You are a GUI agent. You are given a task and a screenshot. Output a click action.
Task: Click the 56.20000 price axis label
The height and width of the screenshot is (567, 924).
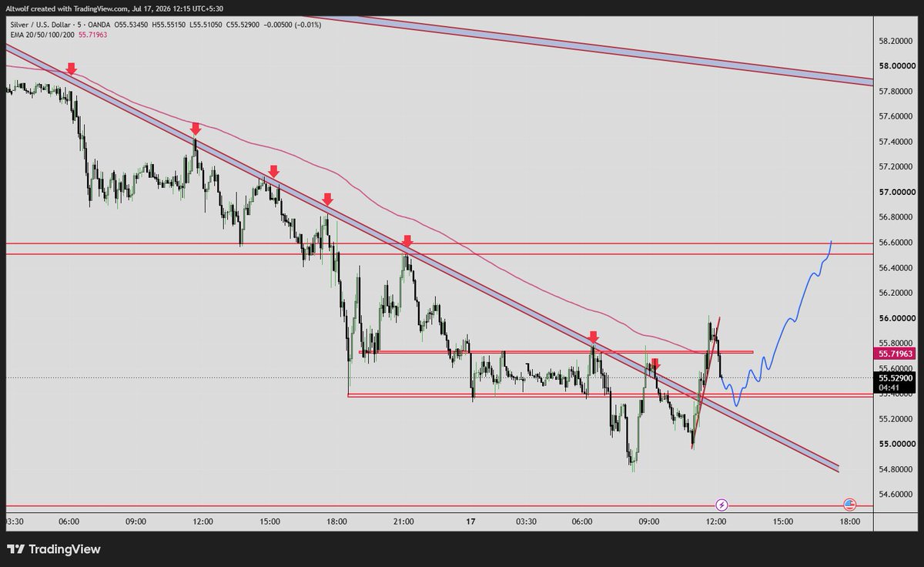tap(896, 293)
